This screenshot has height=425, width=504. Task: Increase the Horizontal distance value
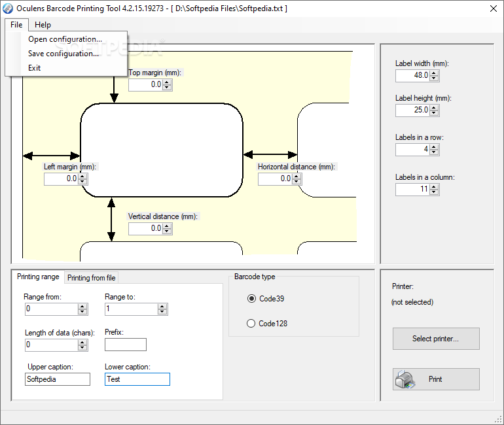[297, 177]
